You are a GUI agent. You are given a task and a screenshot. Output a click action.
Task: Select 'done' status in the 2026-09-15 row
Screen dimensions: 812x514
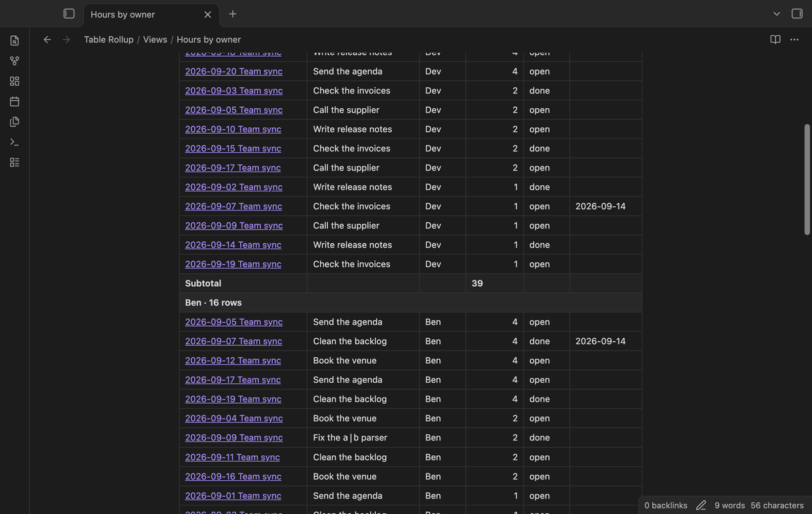click(x=539, y=148)
